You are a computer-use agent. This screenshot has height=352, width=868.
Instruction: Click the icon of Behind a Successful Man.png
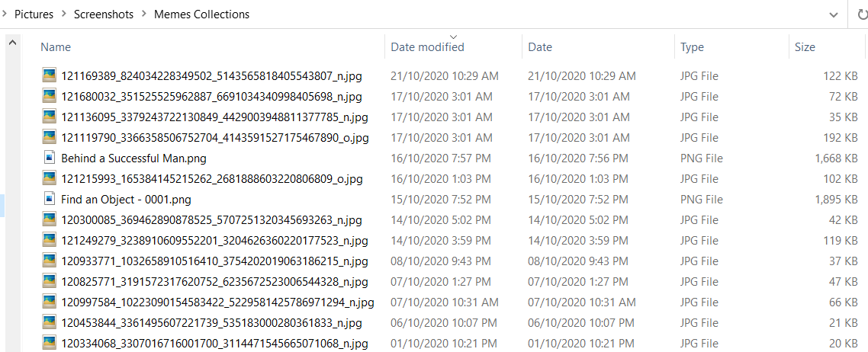click(x=50, y=158)
